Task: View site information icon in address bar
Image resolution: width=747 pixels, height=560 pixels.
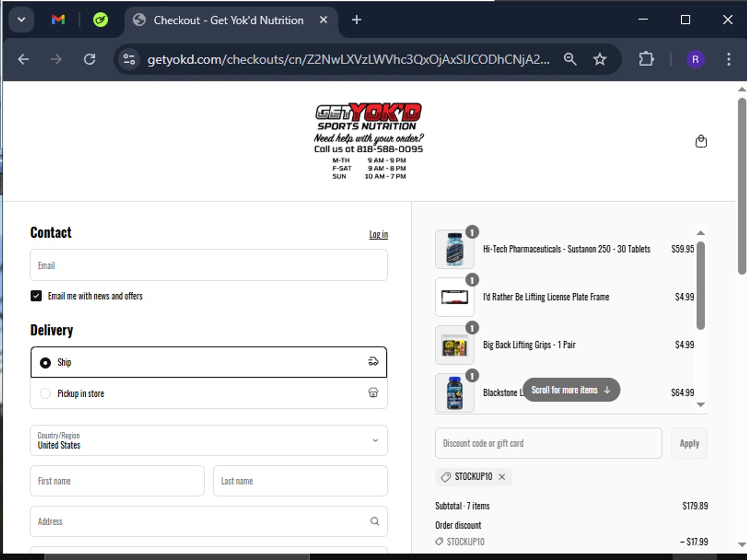Action: coord(129,59)
